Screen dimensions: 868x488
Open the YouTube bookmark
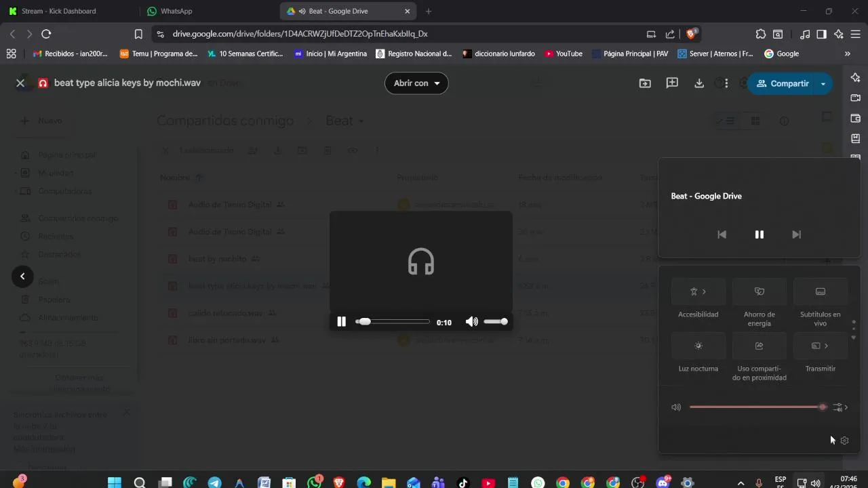tap(563, 54)
